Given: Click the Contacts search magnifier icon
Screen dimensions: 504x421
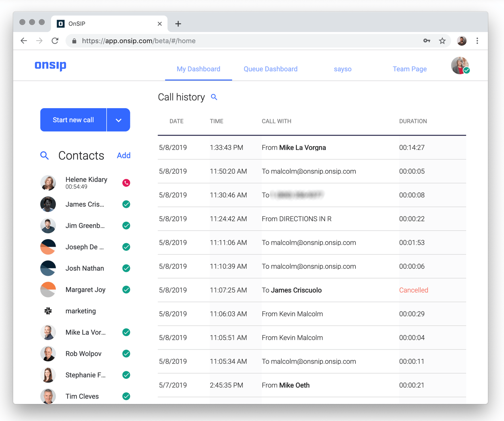Looking at the screenshot, I should point(45,156).
